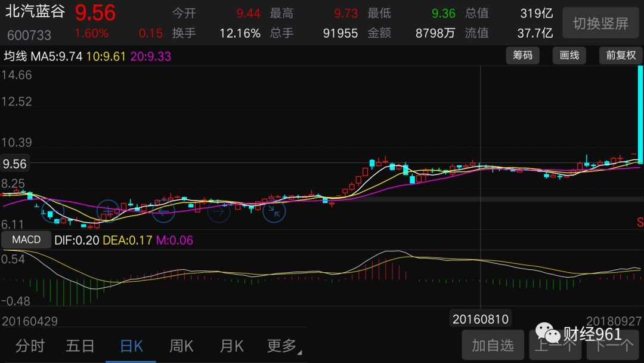Image resolution: width=644 pixels, height=363 pixels.
Task: Tap the right-arrow circle to pan chart forward
Action: (219, 211)
